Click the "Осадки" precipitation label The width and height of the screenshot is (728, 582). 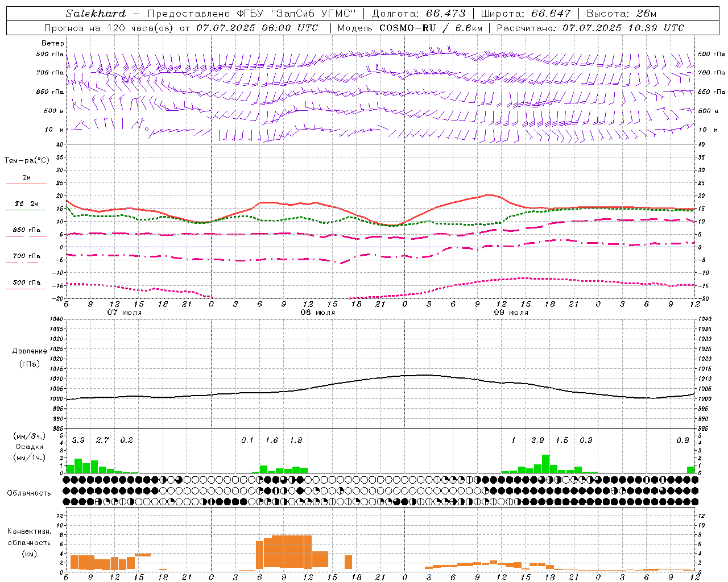tap(30, 447)
